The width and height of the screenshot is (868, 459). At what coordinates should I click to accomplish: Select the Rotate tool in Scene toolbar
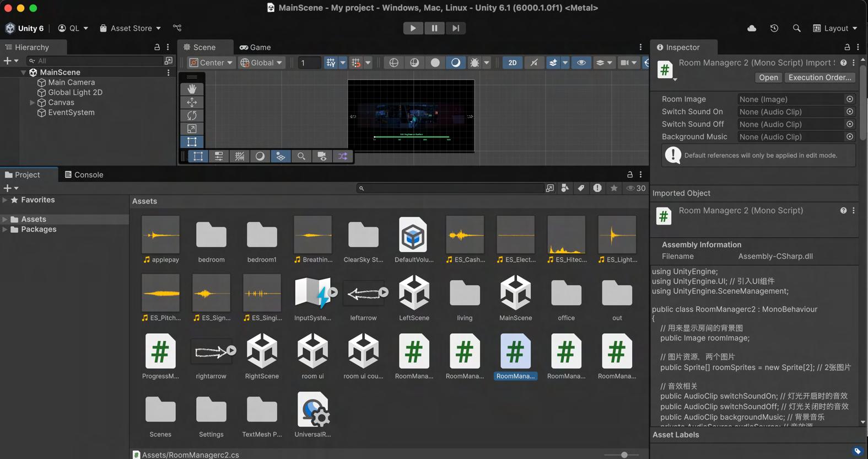192,115
